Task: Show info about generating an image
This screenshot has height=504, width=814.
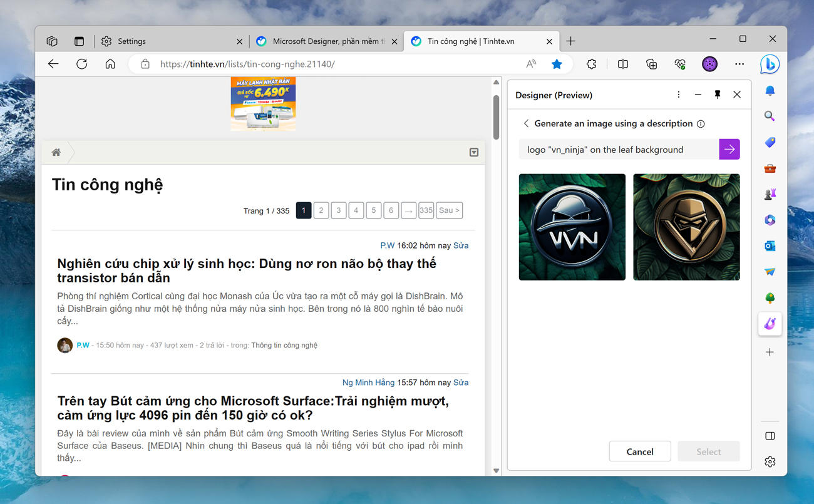Action: tap(701, 124)
